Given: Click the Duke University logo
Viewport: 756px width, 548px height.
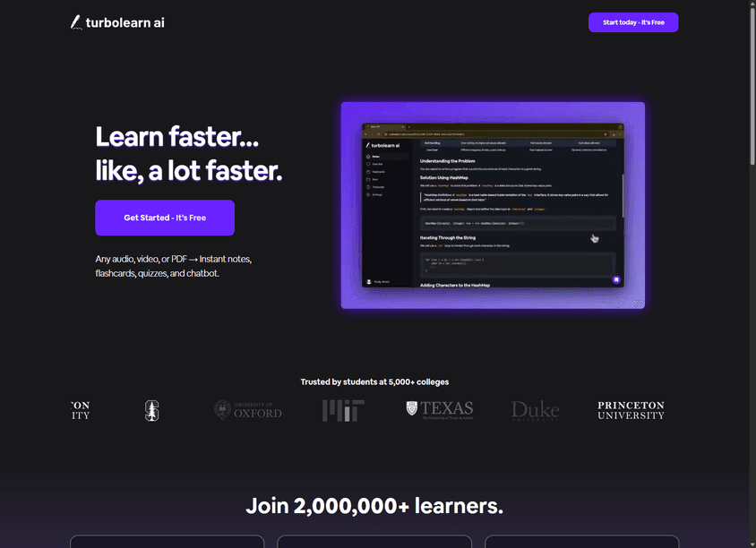Looking at the screenshot, I should coord(535,411).
